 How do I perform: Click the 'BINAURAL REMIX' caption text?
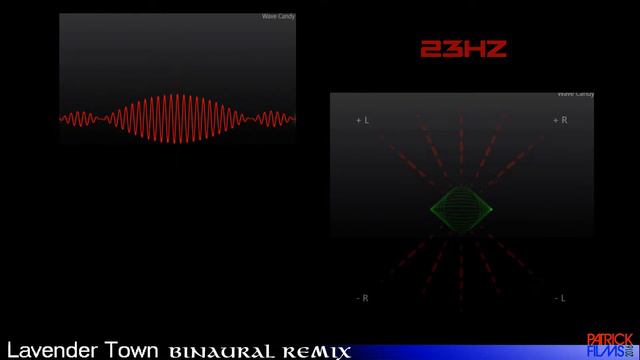pos(260,352)
